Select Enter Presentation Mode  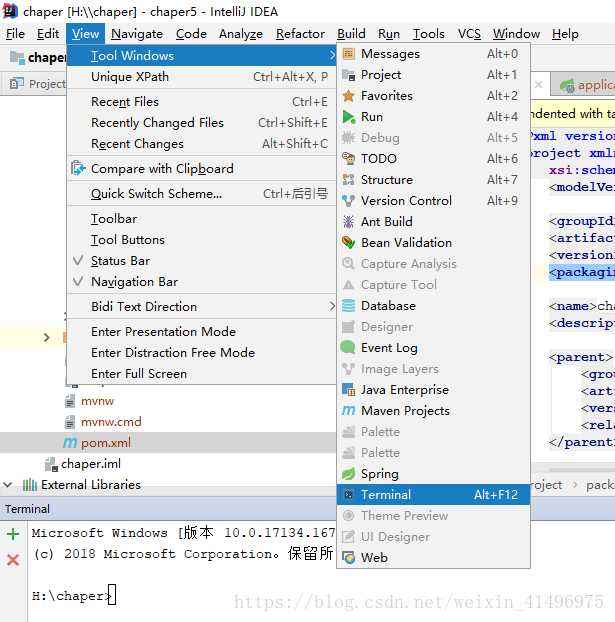pos(202,332)
